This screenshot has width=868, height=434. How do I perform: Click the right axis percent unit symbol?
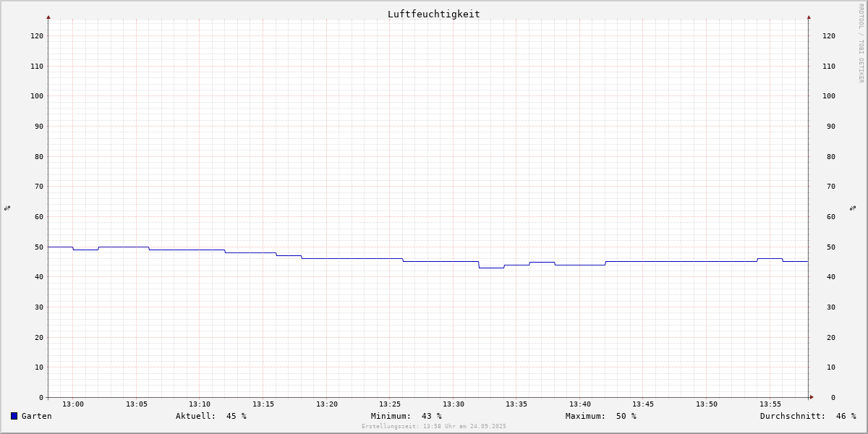click(x=853, y=208)
